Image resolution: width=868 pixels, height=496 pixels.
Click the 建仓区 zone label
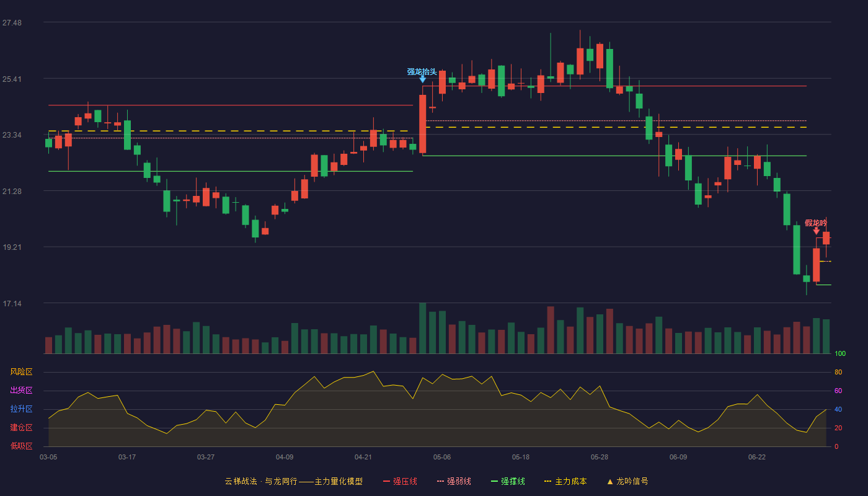(21, 428)
